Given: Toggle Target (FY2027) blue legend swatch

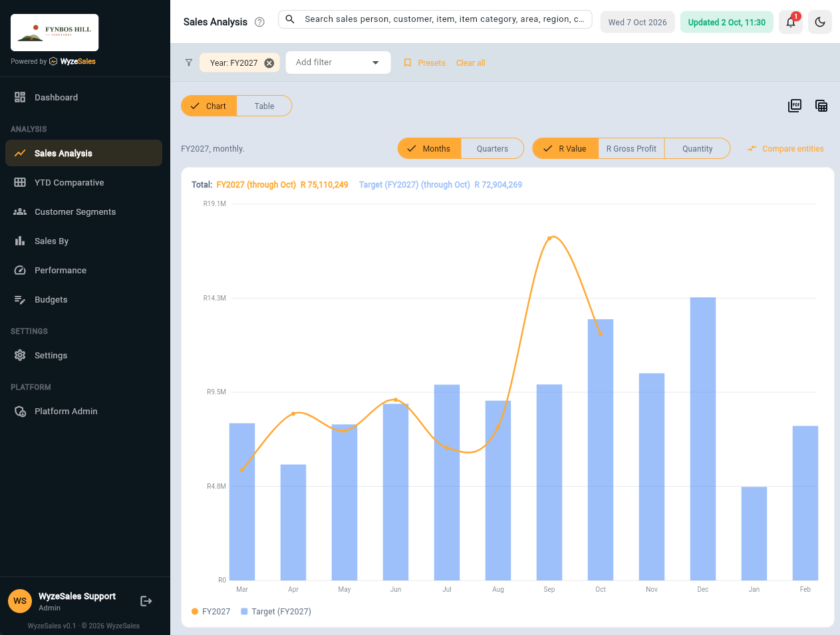Looking at the screenshot, I should (x=244, y=611).
